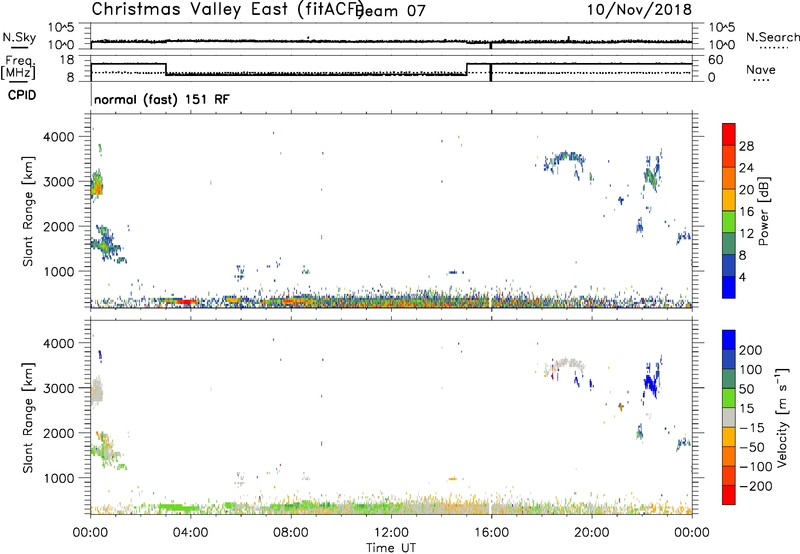Click the 'Power [dB]' color bar title

click(x=764, y=211)
